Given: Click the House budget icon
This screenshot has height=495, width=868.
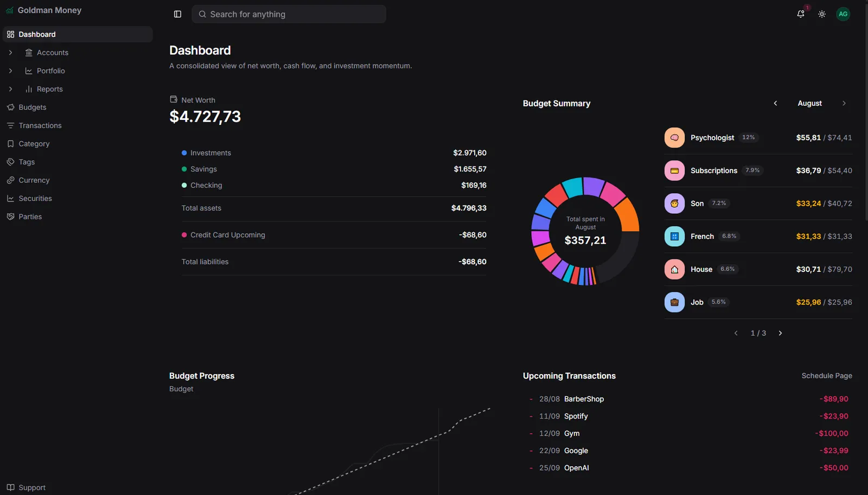Looking at the screenshot, I should [674, 269].
